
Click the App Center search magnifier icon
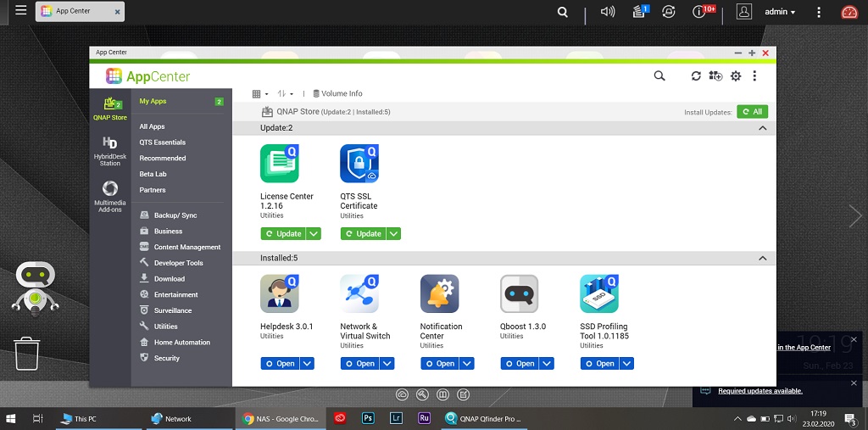click(659, 76)
